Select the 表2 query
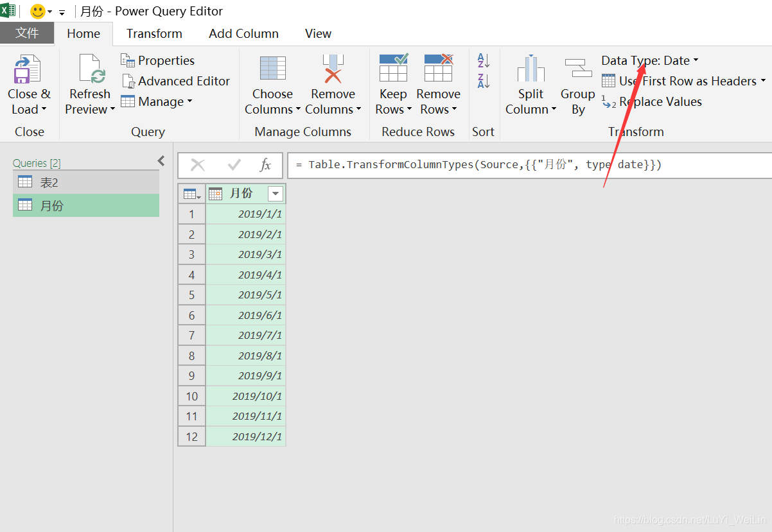Viewport: 772px width, 532px height. coord(86,182)
